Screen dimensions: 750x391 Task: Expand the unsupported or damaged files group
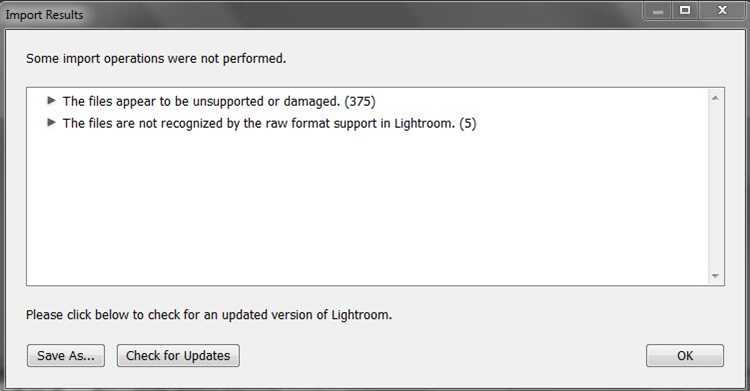52,101
